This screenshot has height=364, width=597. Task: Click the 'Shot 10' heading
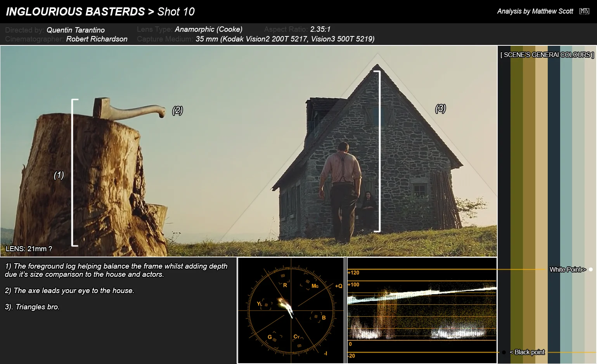point(176,12)
